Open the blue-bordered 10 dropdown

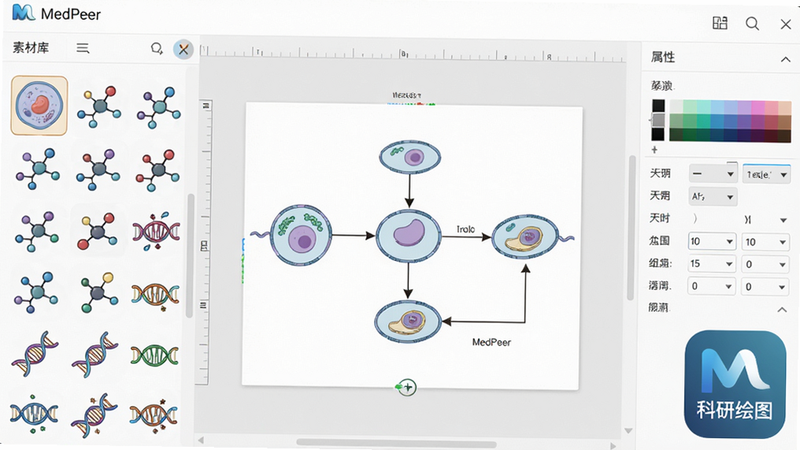point(712,241)
